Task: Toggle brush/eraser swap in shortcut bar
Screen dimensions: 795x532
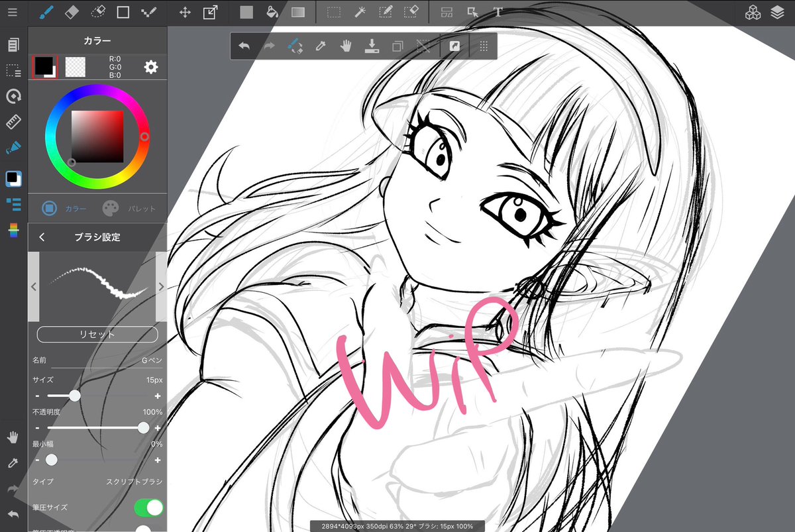Action: point(295,46)
